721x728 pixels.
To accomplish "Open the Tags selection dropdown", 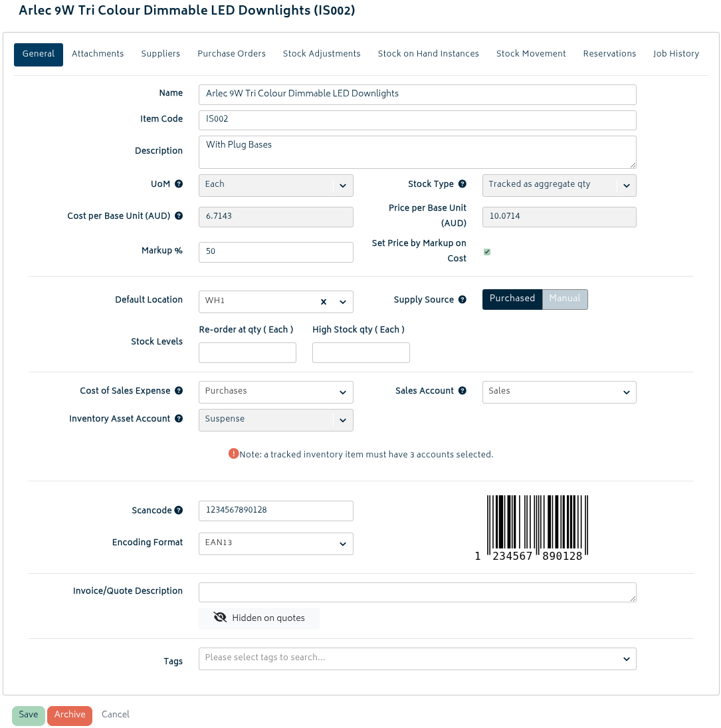I will (x=417, y=658).
